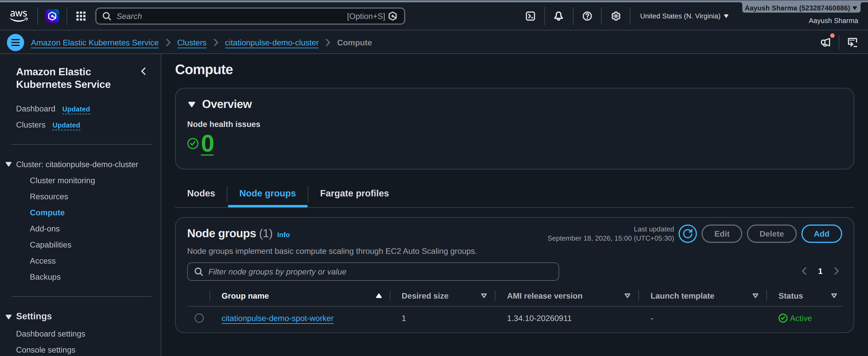Open the announcements megaphone icon
Image resolution: width=868 pixels, height=356 pixels.
pyautogui.click(x=826, y=42)
